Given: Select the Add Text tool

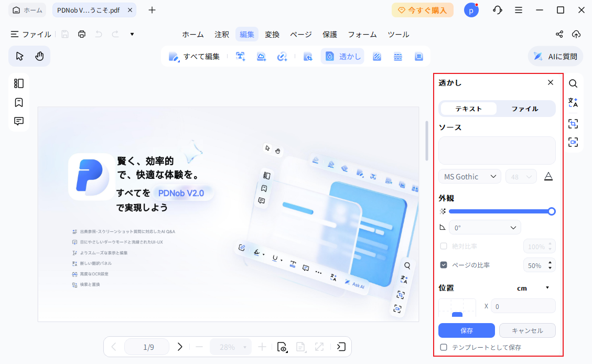Looking at the screenshot, I should pos(240,56).
